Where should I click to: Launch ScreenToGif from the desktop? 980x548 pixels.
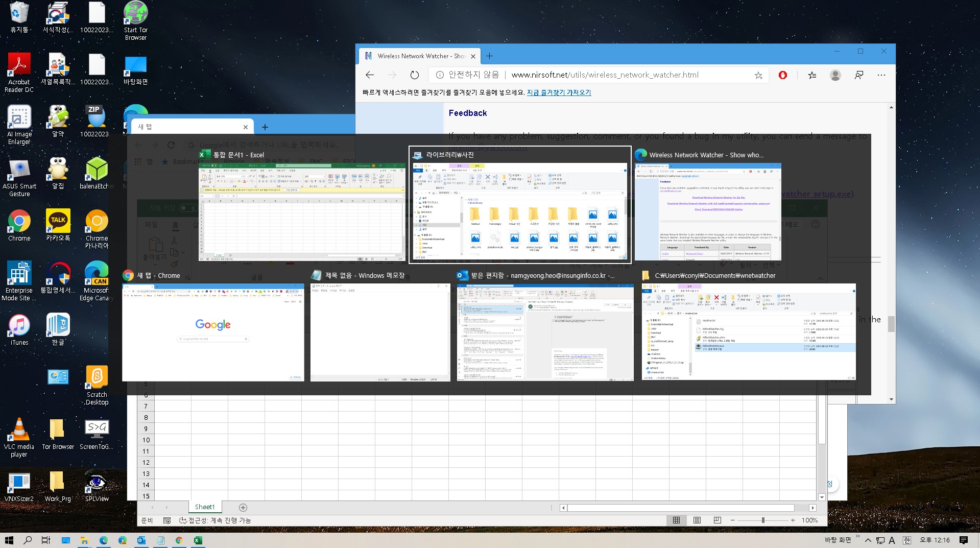[97, 434]
